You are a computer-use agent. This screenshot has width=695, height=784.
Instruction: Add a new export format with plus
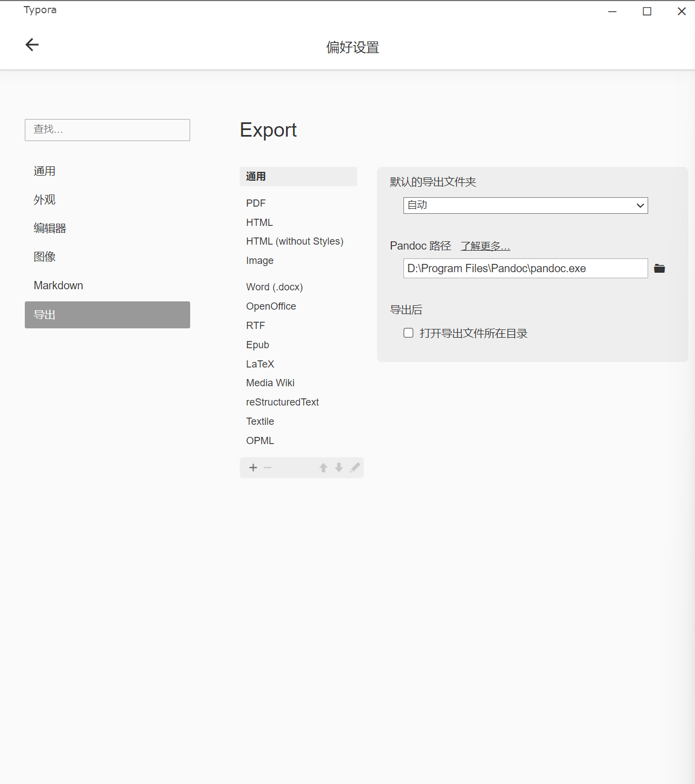click(x=253, y=468)
